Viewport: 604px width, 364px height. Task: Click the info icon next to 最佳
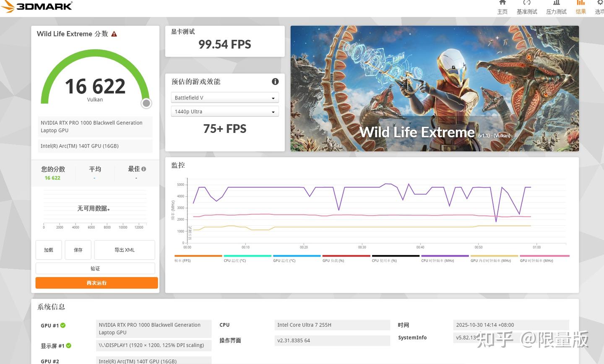144,169
